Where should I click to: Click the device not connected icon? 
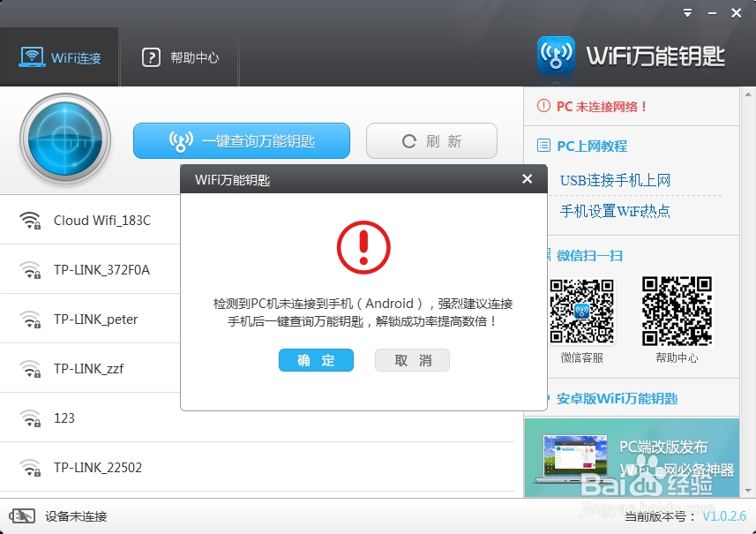pyautogui.click(x=22, y=516)
